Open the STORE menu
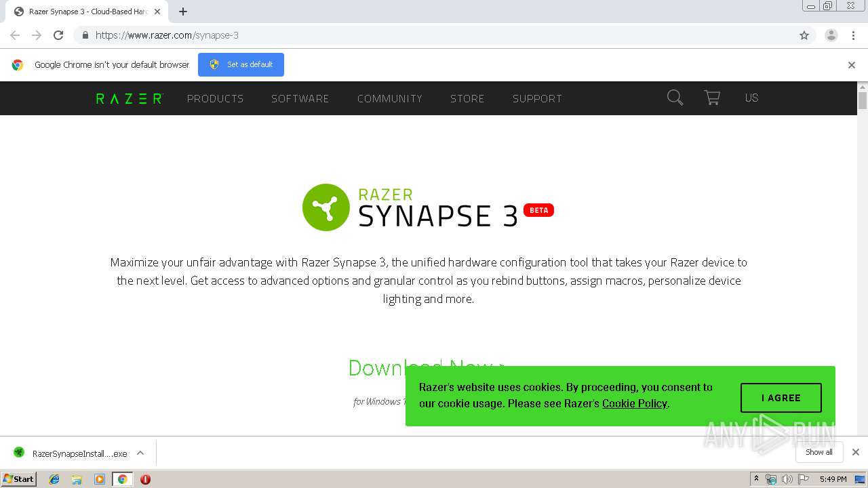The width and height of the screenshot is (868, 488). (x=467, y=98)
